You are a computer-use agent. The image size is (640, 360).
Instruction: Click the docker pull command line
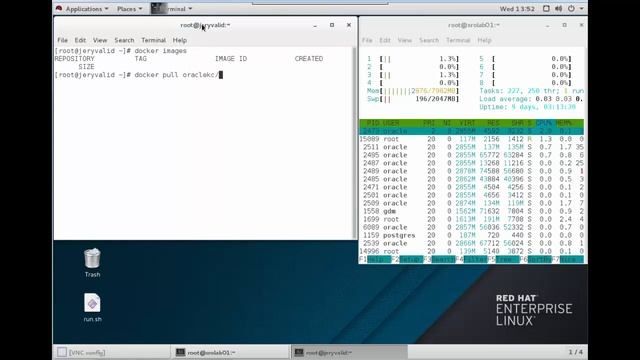pos(139,75)
